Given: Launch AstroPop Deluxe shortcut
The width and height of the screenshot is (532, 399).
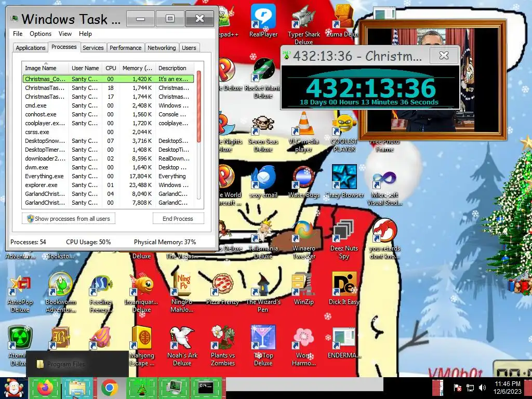Looking at the screenshot, I should tap(20, 294).
